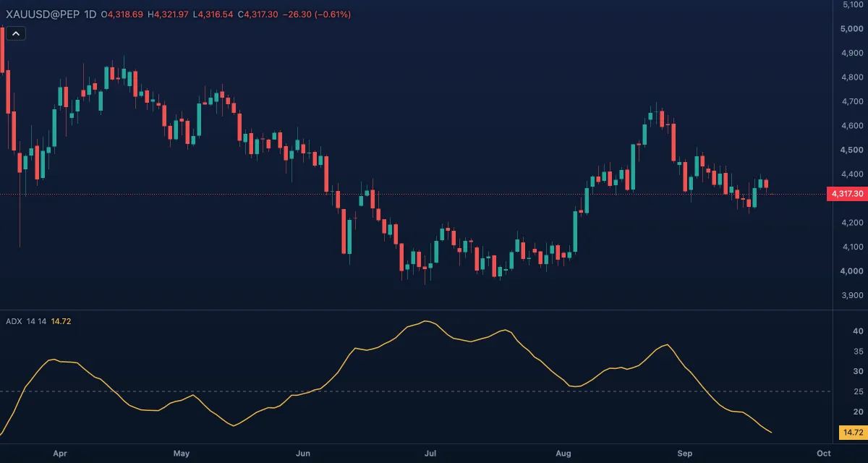868x463 pixels.
Task: Click the open value O4,318.69
Action: (x=122, y=14)
